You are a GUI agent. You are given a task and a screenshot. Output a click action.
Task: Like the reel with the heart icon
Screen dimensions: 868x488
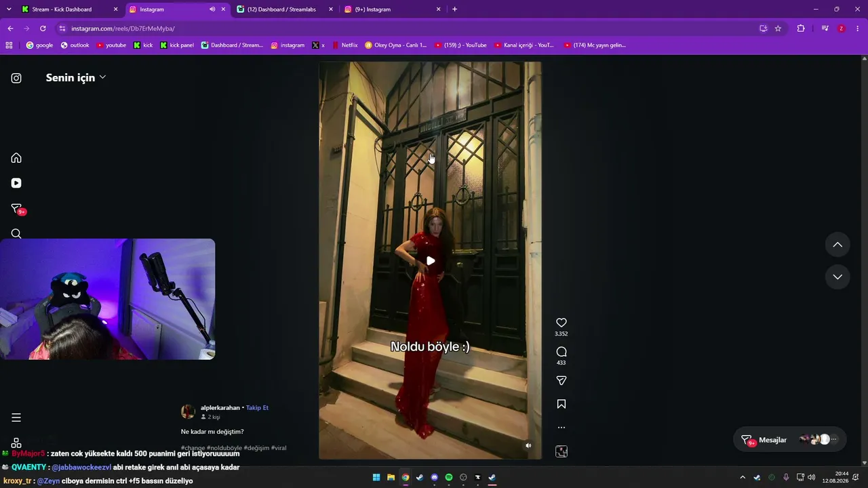click(561, 323)
